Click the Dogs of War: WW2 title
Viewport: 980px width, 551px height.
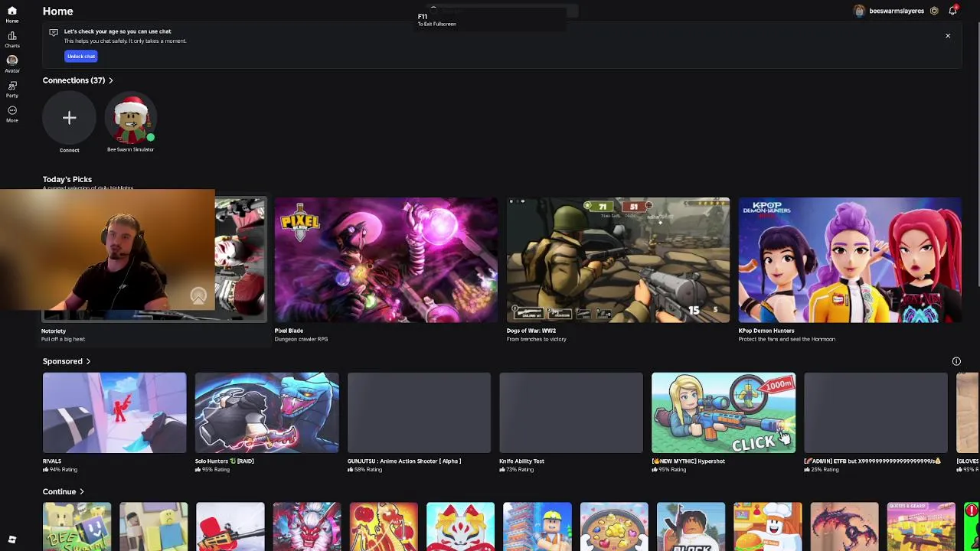(531, 331)
